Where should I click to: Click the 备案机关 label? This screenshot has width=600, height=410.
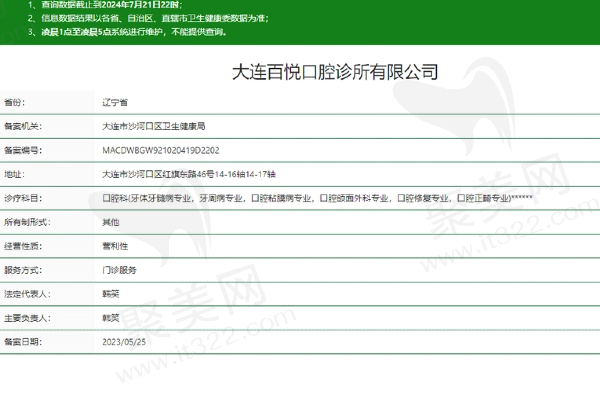23,126
